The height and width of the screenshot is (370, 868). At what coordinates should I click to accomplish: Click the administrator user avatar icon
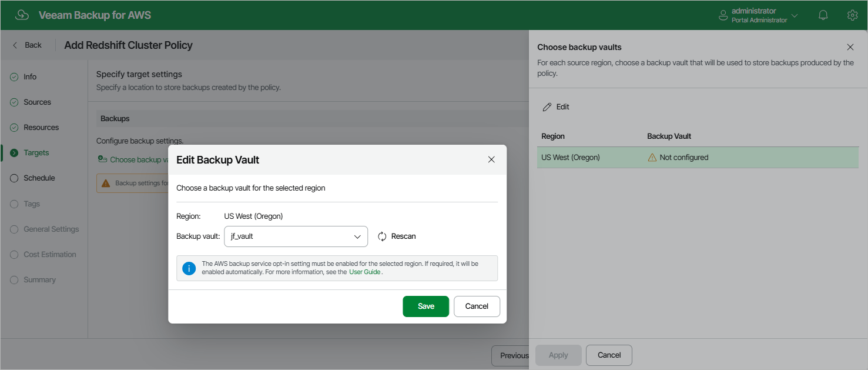click(723, 16)
